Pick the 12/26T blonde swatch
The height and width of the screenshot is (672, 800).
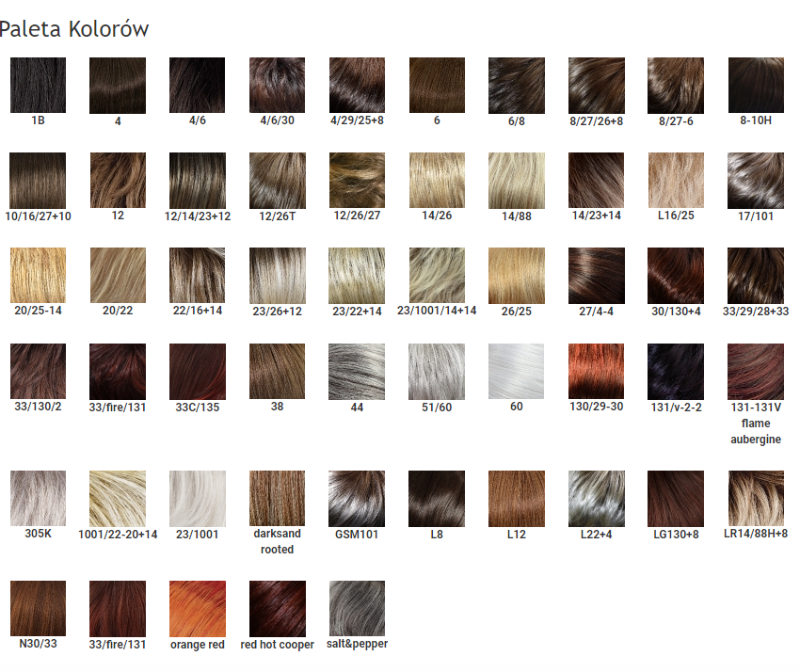coord(277,181)
